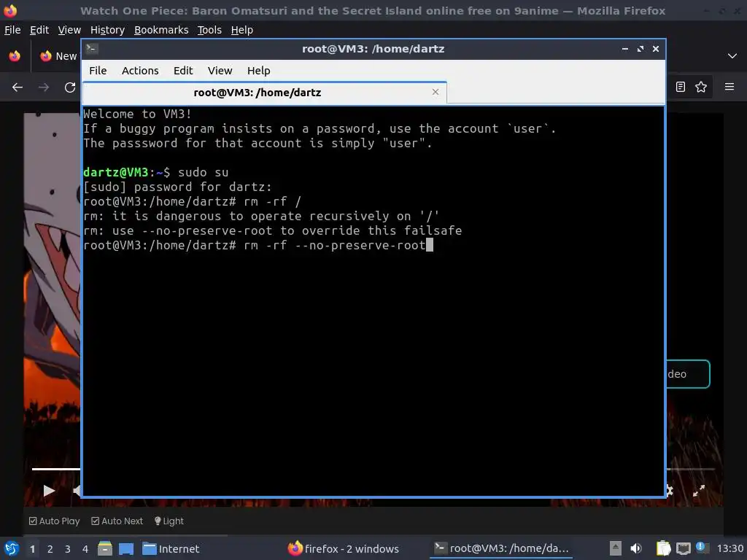Switch to workspace 1
Image resolution: width=747 pixels, height=560 pixels.
(32, 549)
